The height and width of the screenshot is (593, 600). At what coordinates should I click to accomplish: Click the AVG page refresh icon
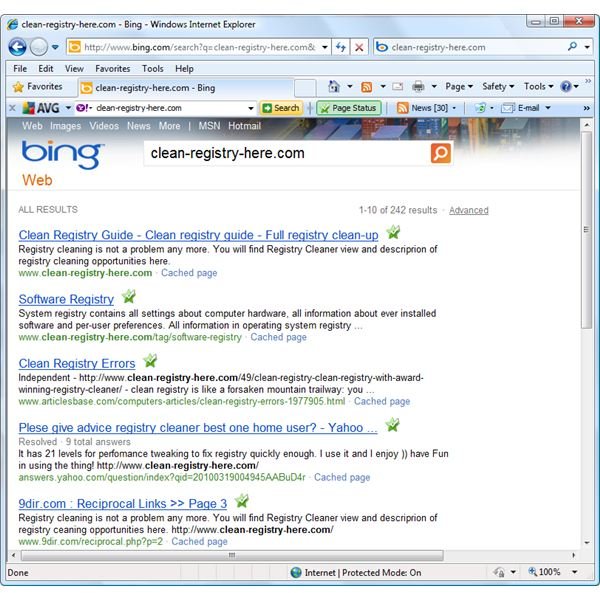480,108
